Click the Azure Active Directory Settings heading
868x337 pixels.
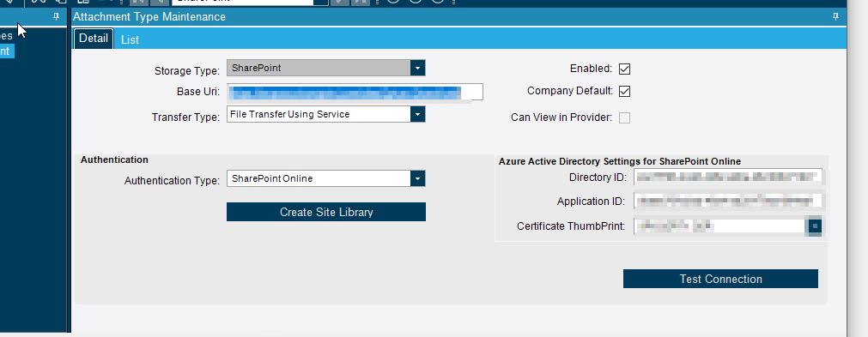[x=619, y=161]
